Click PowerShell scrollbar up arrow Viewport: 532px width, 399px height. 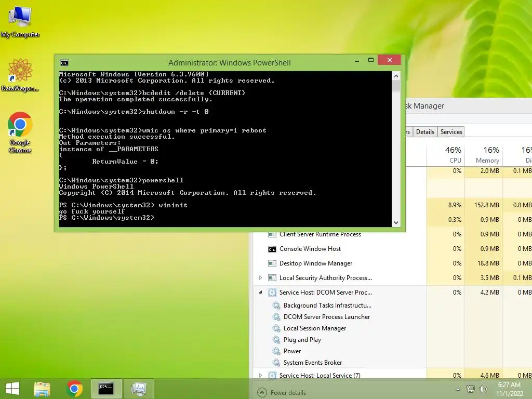(396, 76)
